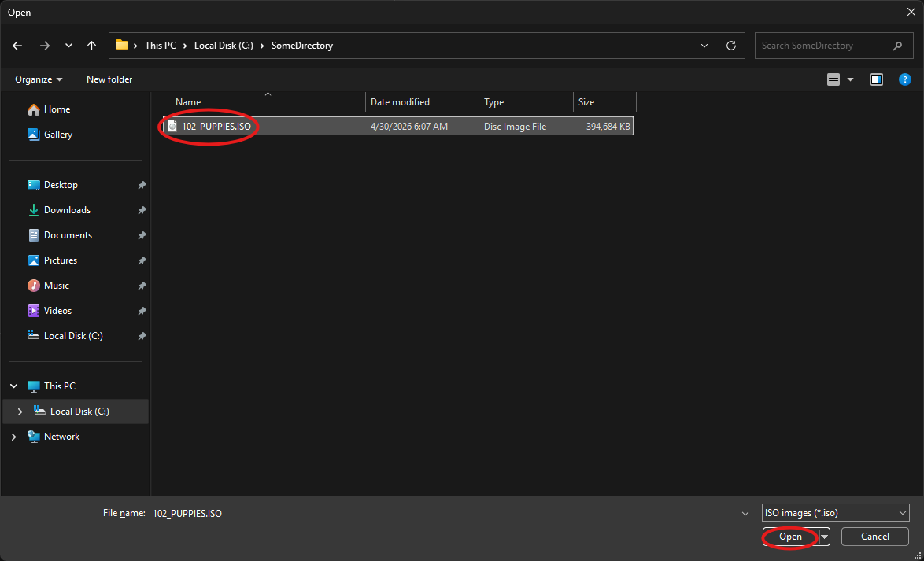Image resolution: width=924 pixels, height=561 pixels.
Task: Collapse the This PC tree node
Action: click(13, 386)
